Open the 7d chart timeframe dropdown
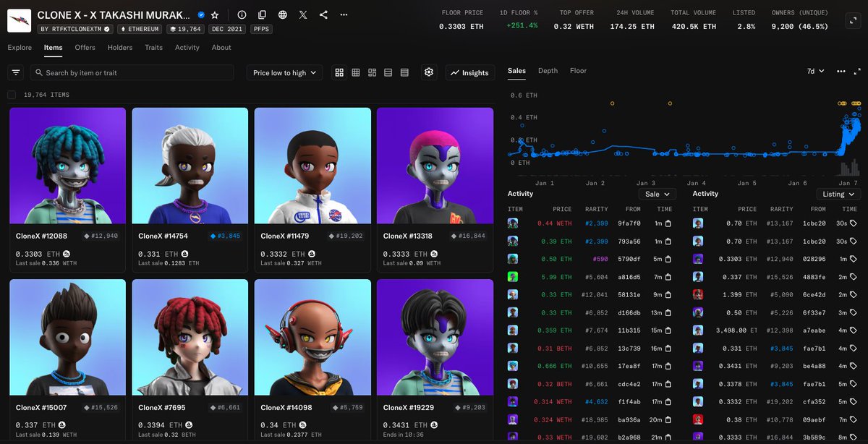 815,71
